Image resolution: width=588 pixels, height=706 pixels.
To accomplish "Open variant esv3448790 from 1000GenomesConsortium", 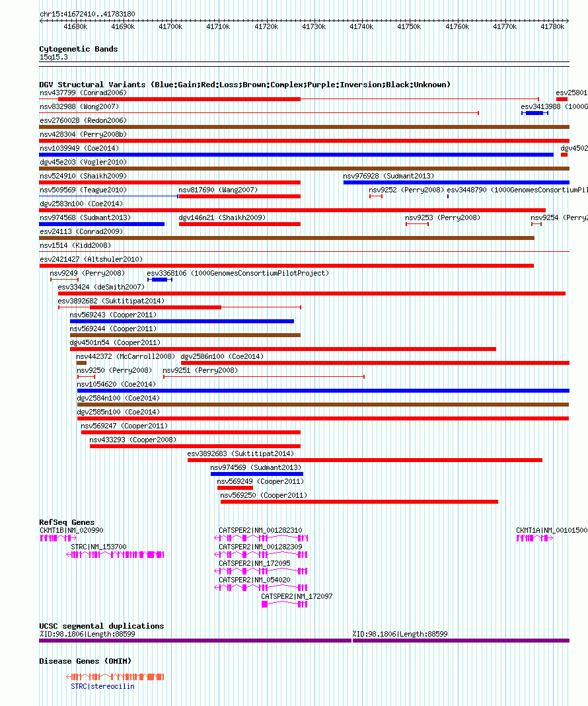I will point(517,190).
